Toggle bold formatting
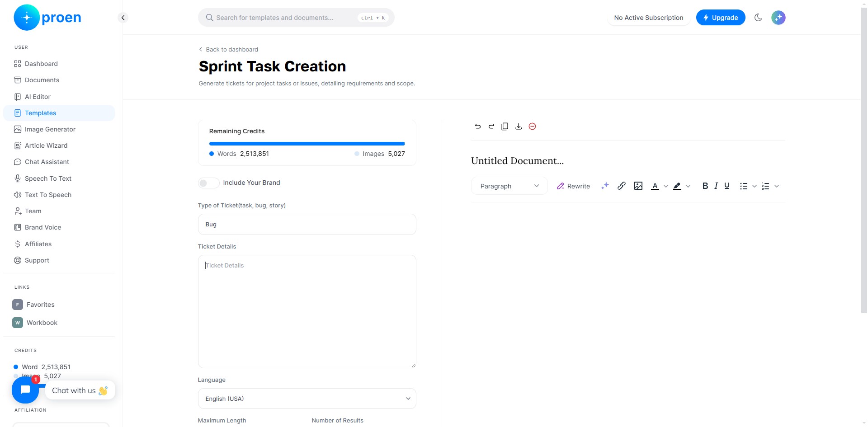Viewport: 868px width, 427px height. (705, 186)
